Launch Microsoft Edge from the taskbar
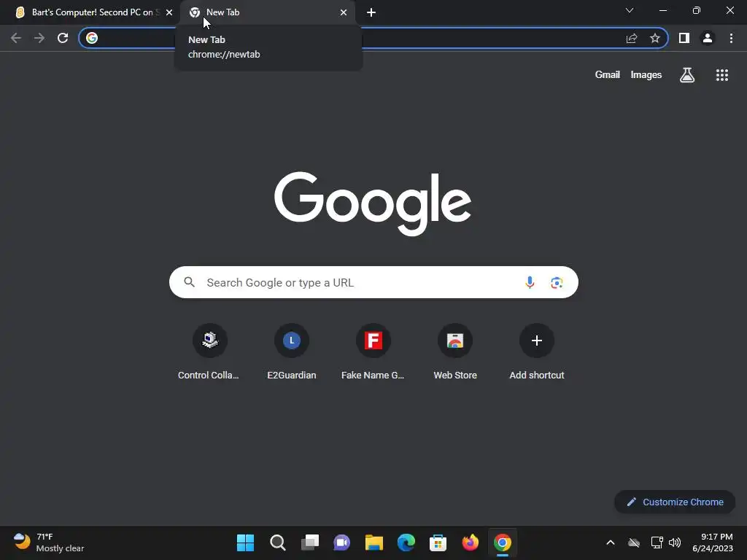This screenshot has height=560, width=747. point(406,542)
